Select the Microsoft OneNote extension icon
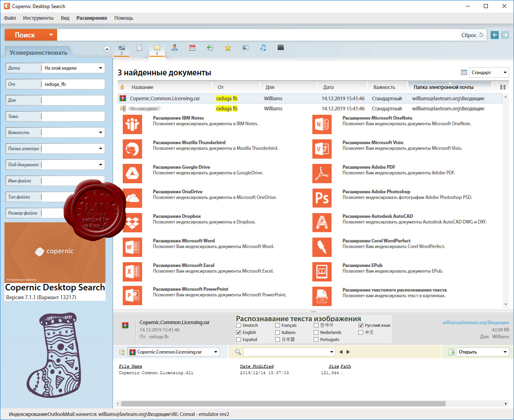 tap(322, 124)
